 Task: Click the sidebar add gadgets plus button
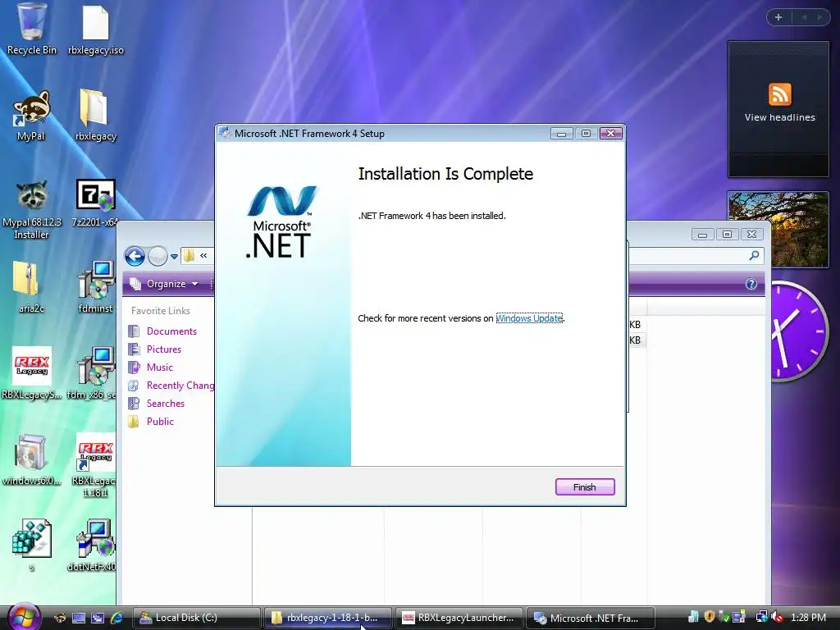point(778,17)
